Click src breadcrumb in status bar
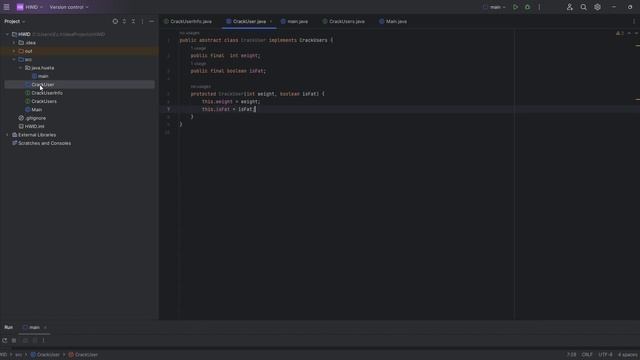640x360 pixels. click(x=18, y=355)
